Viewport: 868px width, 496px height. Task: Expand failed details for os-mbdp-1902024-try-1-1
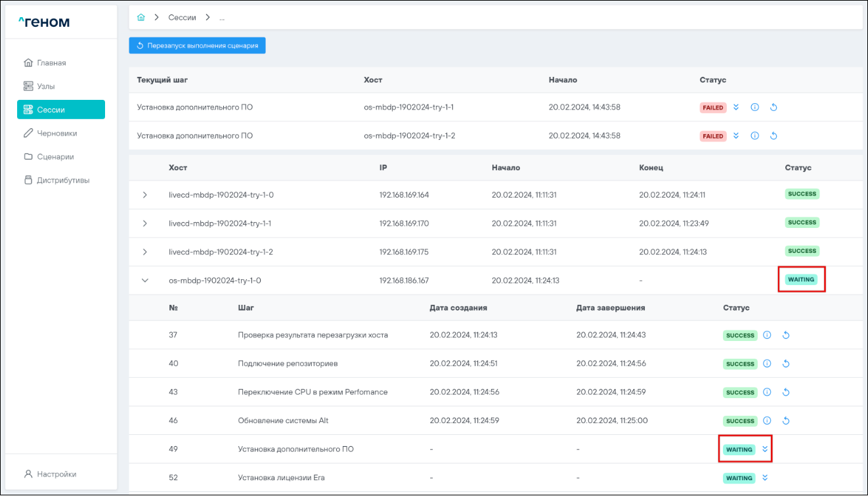(736, 108)
